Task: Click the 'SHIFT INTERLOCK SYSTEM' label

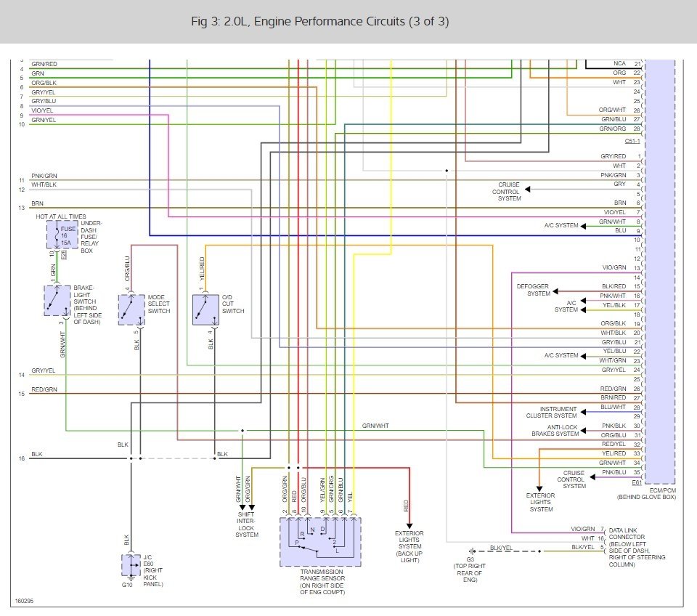Action: [246, 524]
